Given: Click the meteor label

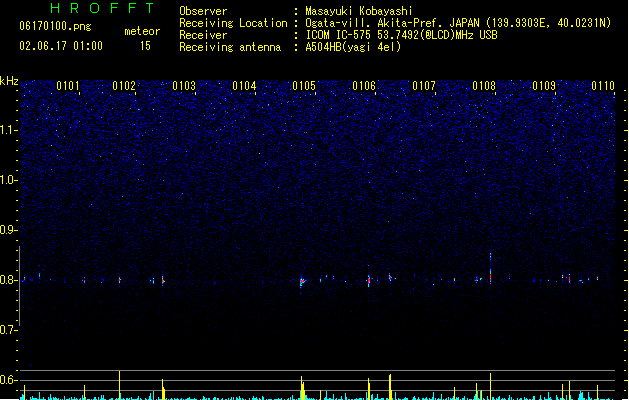Looking at the screenshot, I should click(x=142, y=31).
